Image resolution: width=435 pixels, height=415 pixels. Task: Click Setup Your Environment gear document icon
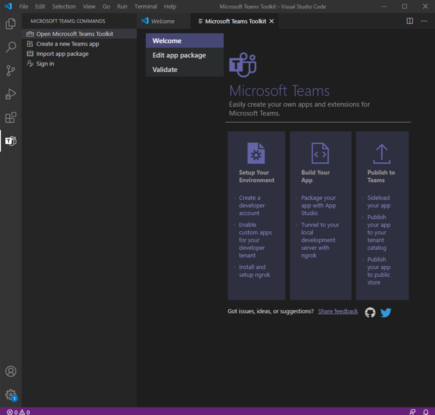coord(256,153)
